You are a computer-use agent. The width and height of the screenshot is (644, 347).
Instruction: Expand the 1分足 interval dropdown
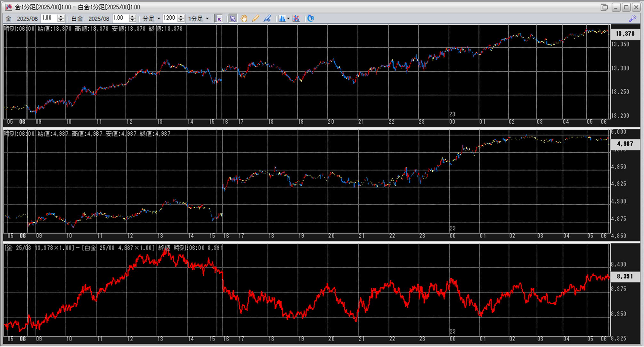coord(207,19)
